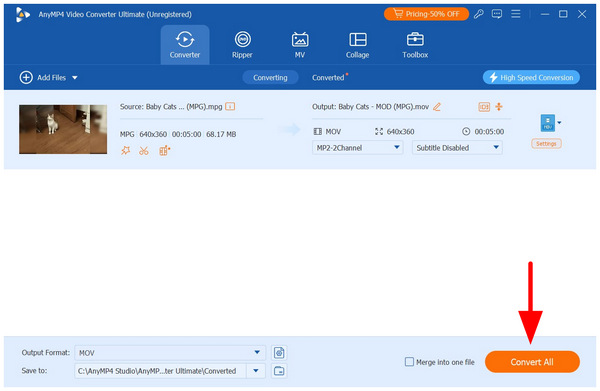
Task: Show the Converted list
Action: tap(328, 78)
